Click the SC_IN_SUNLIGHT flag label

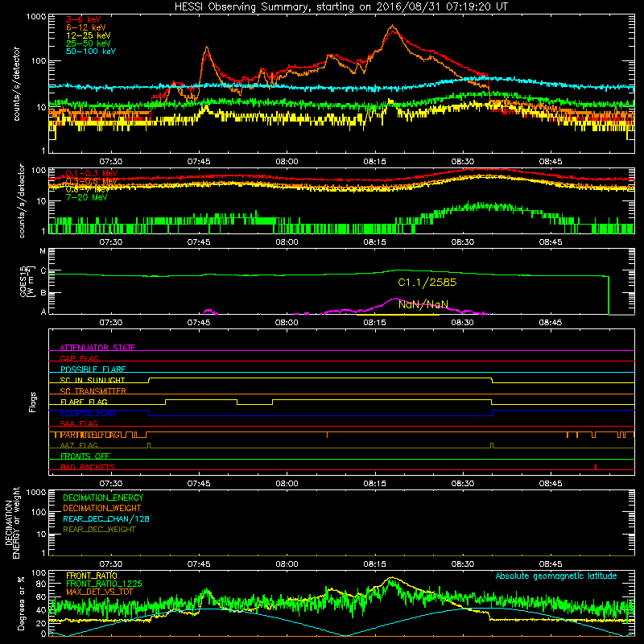point(93,380)
